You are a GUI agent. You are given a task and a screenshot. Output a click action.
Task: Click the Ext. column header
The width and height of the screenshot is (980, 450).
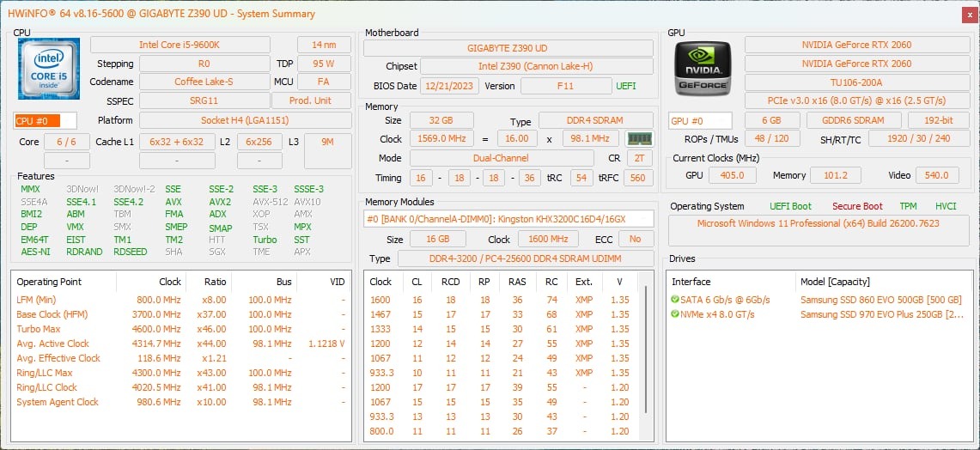point(584,282)
